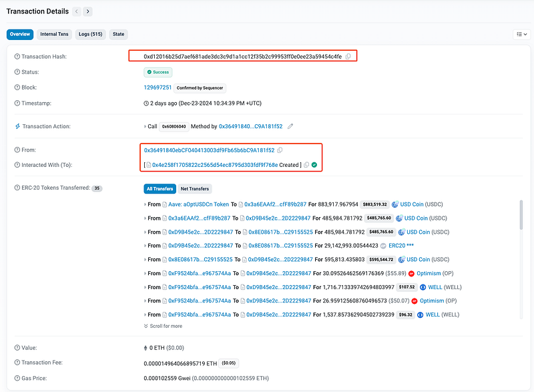Copy the transaction hash to clipboard
The width and height of the screenshot is (534, 392).
pos(348,57)
